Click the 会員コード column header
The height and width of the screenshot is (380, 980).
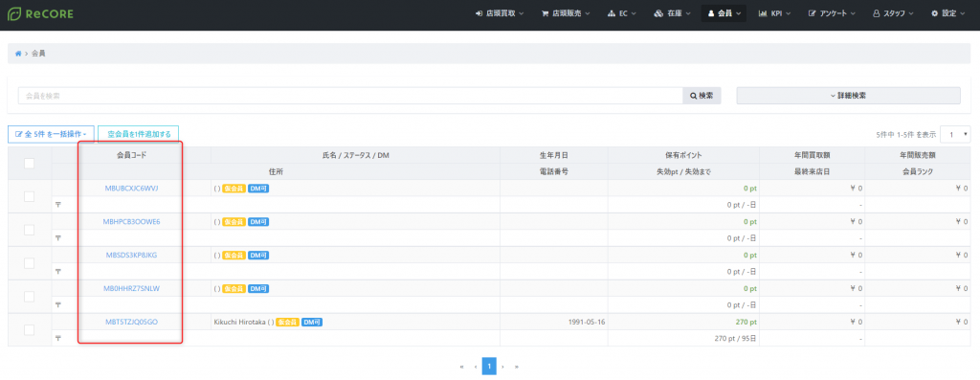(x=132, y=155)
